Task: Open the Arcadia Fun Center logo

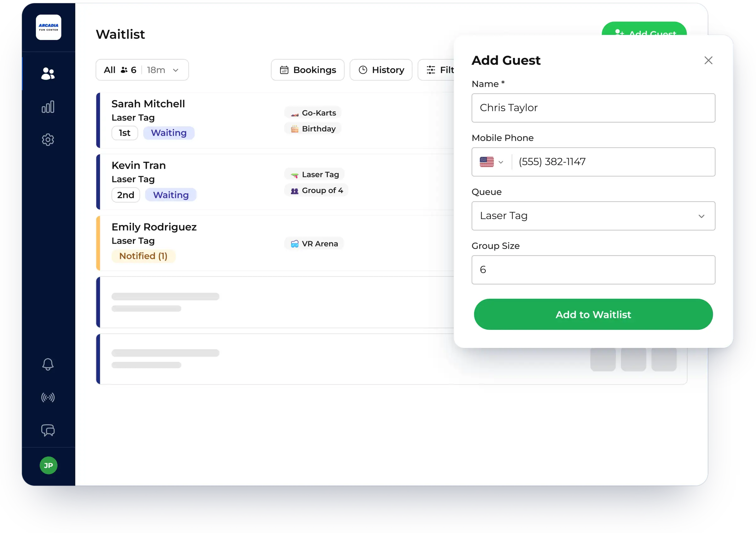Action: coord(49,27)
